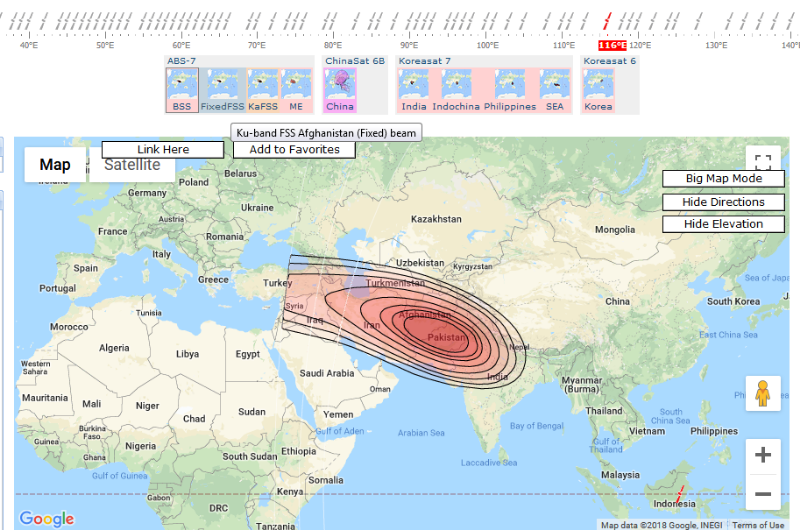Click the Hide Directions button

click(x=723, y=202)
